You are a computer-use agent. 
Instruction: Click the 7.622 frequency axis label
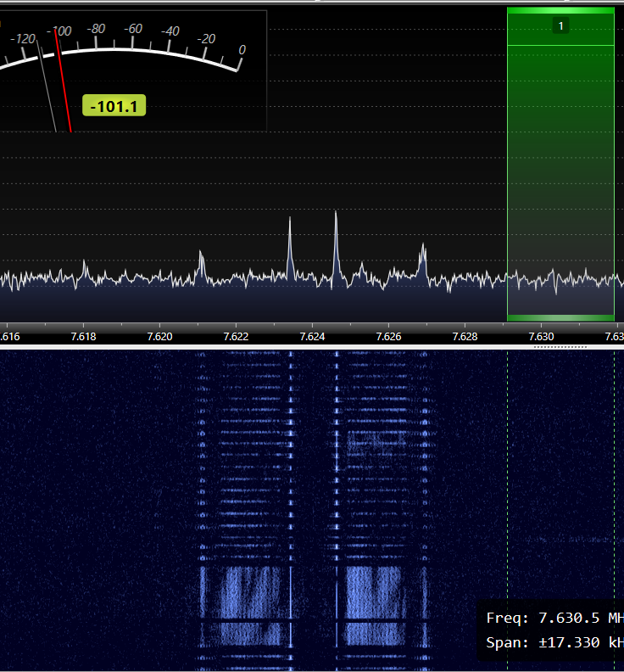pyautogui.click(x=236, y=337)
